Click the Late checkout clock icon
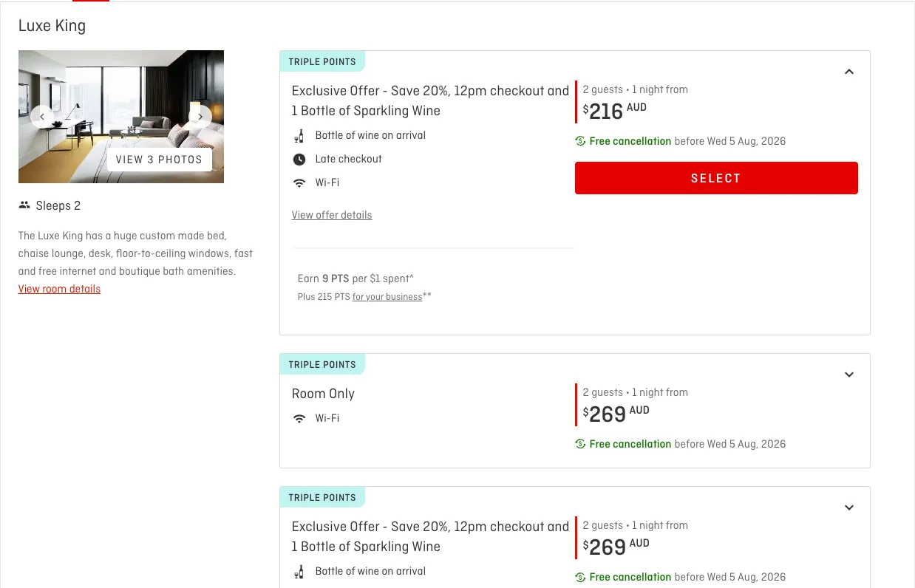 pos(299,160)
